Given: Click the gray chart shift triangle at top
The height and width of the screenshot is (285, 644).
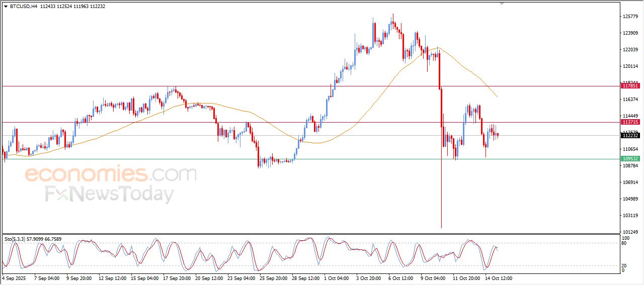Looking at the screenshot, I should 501,4.
